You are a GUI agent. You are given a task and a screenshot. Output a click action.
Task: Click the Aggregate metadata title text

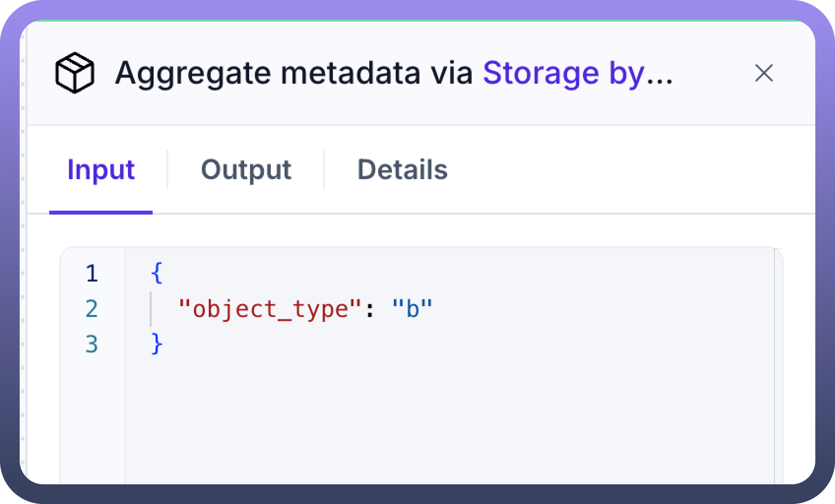[293, 73]
